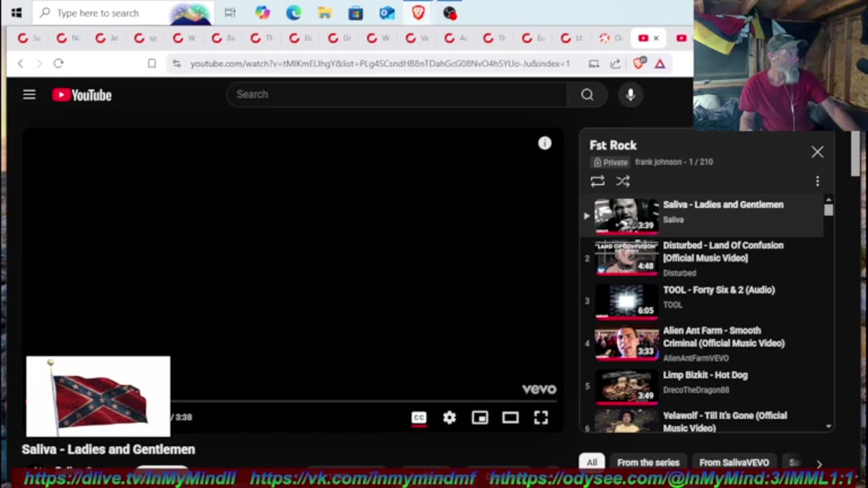The height and width of the screenshot is (488, 868).
Task: Open Microsoft Store from the taskbar
Action: point(356,13)
